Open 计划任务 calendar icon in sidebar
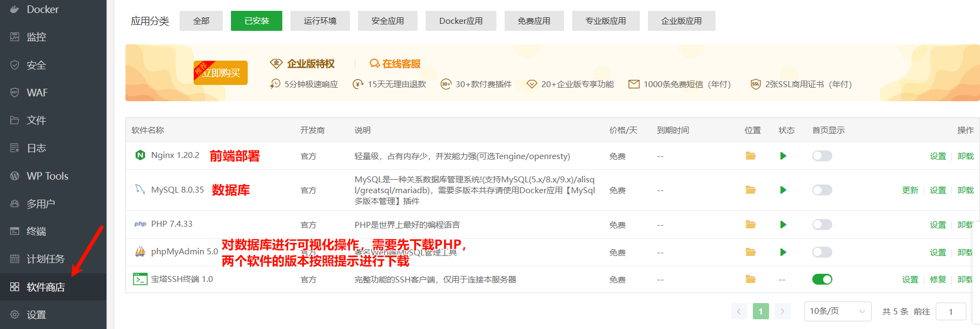 [x=15, y=259]
